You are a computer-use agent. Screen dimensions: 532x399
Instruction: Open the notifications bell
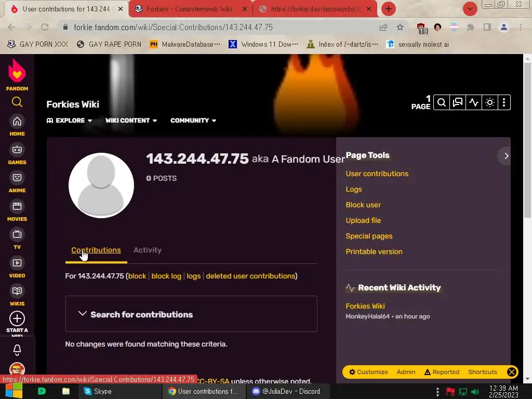17,350
